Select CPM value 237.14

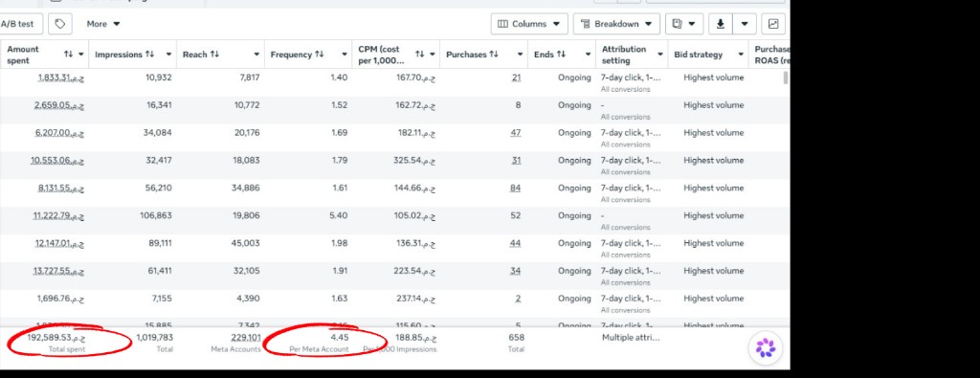[x=415, y=299]
